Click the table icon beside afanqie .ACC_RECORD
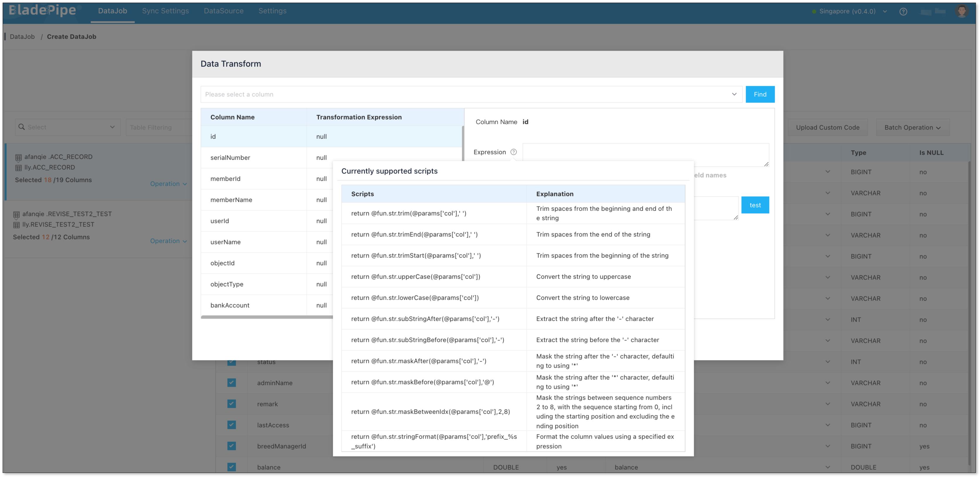Image resolution: width=980 pixels, height=477 pixels. pyautogui.click(x=18, y=157)
